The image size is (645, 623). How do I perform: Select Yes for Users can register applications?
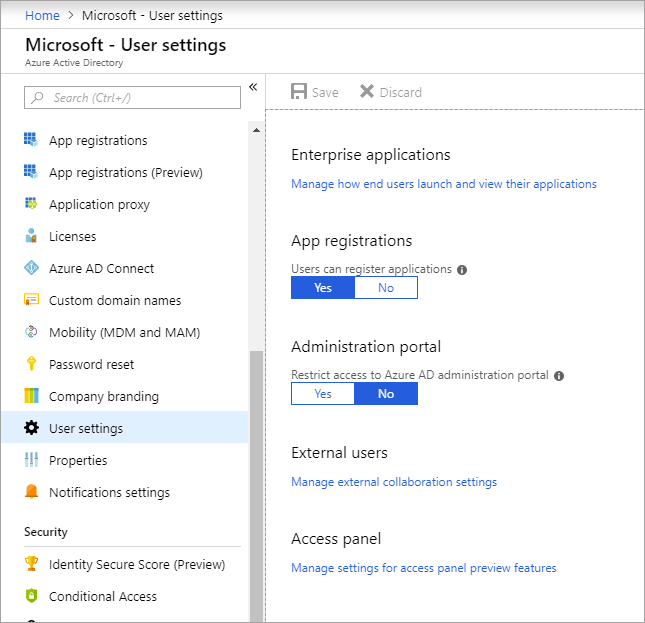323,287
